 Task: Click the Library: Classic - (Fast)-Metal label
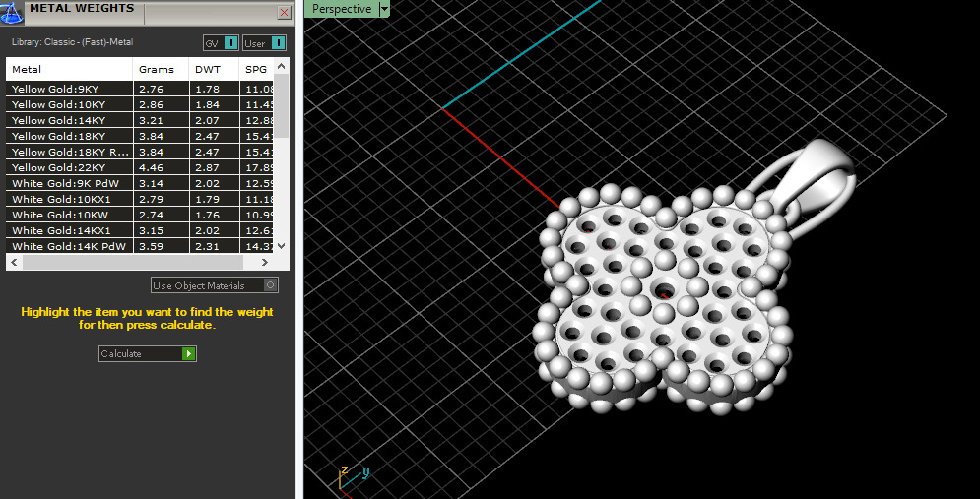(73, 42)
